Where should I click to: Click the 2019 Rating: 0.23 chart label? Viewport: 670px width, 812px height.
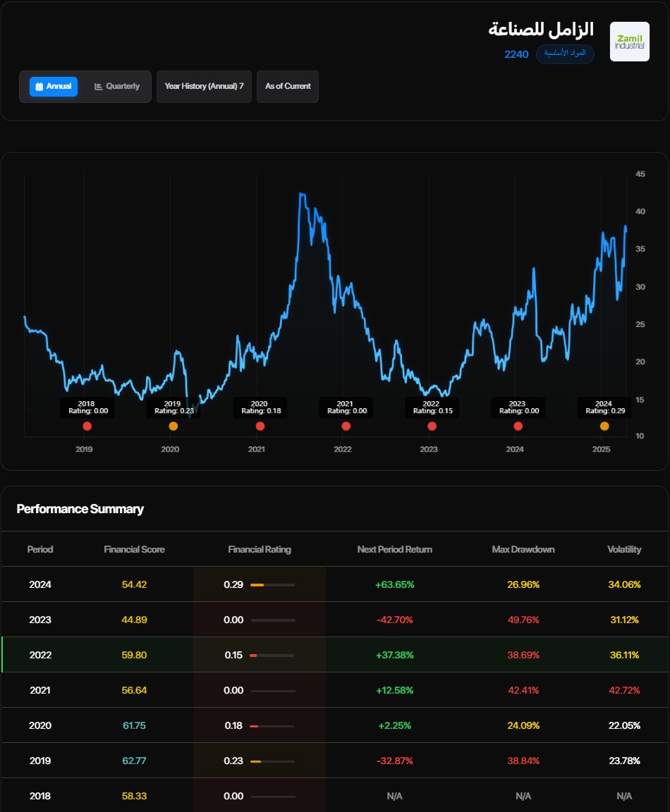(x=173, y=407)
